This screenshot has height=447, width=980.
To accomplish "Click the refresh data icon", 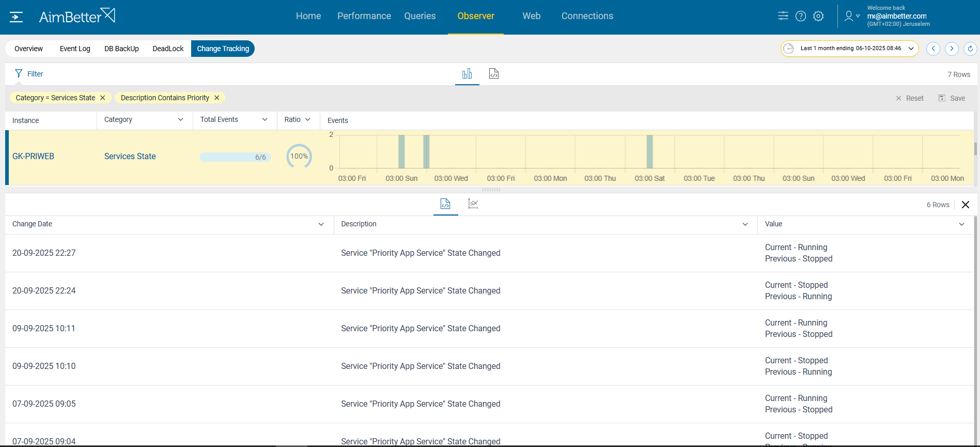I will coord(970,49).
